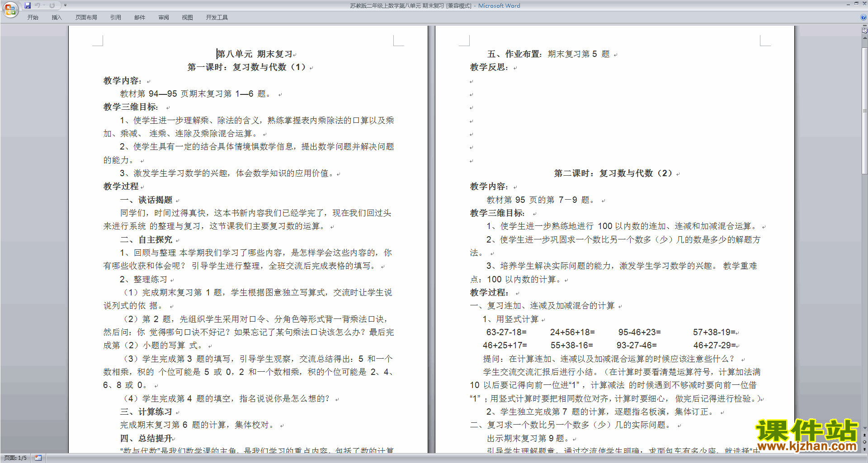Toggle the ruler icon above the vertical scrollbar
Image resolution: width=868 pixels, height=463 pixels.
click(x=864, y=31)
